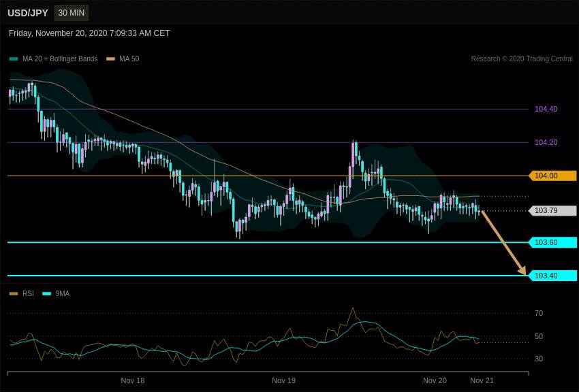Click the orange 104.00 pivot price tag

(553, 176)
